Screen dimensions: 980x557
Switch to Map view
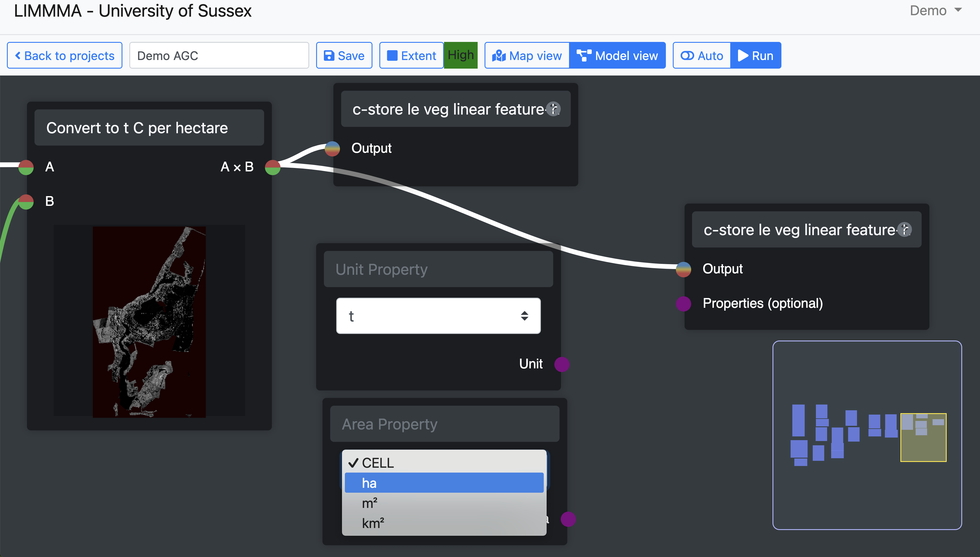point(527,55)
